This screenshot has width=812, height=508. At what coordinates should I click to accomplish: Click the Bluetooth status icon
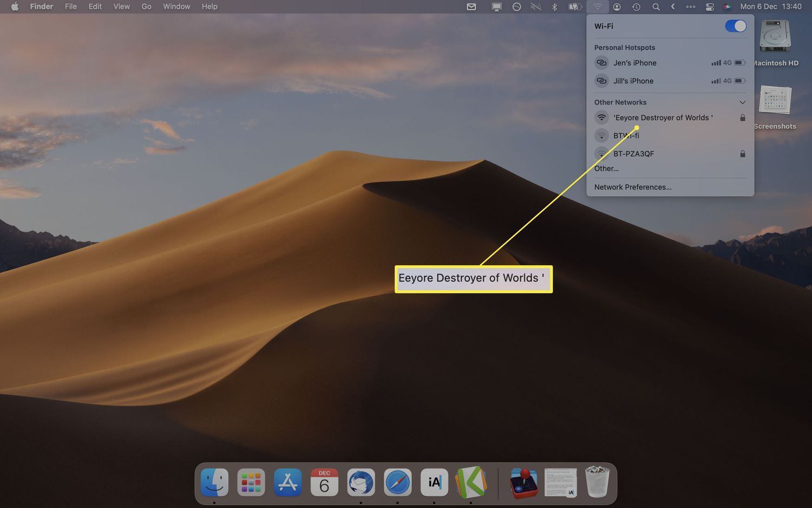click(x=554, y=6)
